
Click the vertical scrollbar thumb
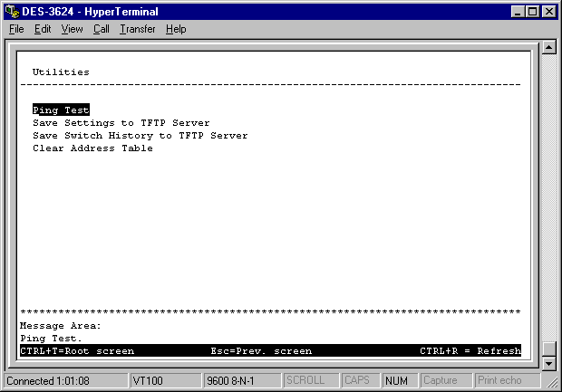[x=548, y=349]
